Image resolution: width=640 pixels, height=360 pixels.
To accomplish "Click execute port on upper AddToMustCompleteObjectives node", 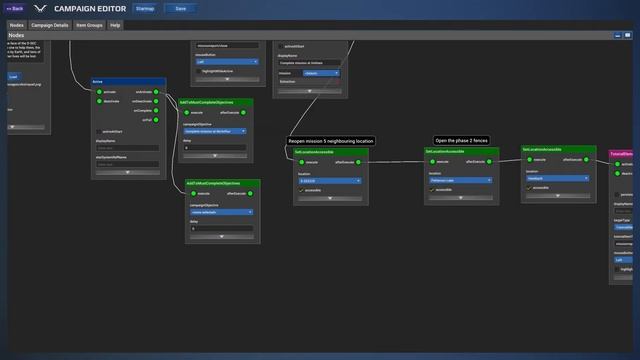I will click(x=187, y=113).
